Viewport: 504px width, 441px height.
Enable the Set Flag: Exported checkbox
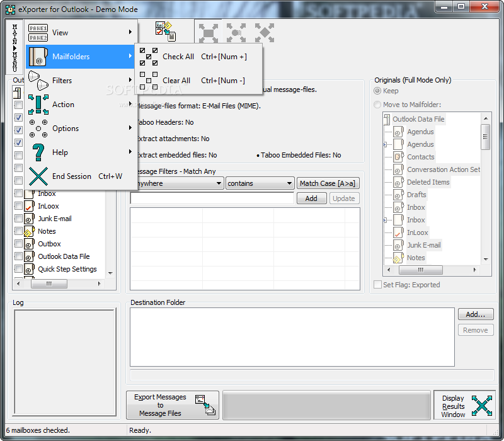tap(377, 285)
